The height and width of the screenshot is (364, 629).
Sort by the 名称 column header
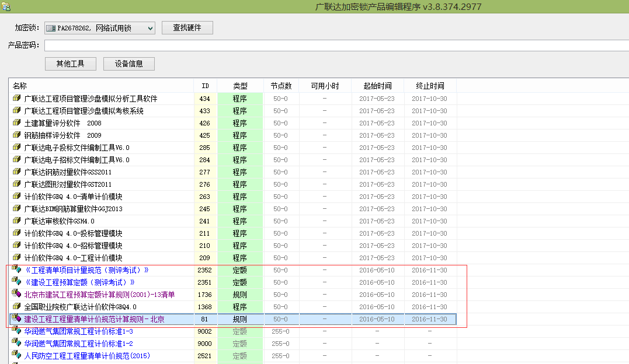pos(101,86)
